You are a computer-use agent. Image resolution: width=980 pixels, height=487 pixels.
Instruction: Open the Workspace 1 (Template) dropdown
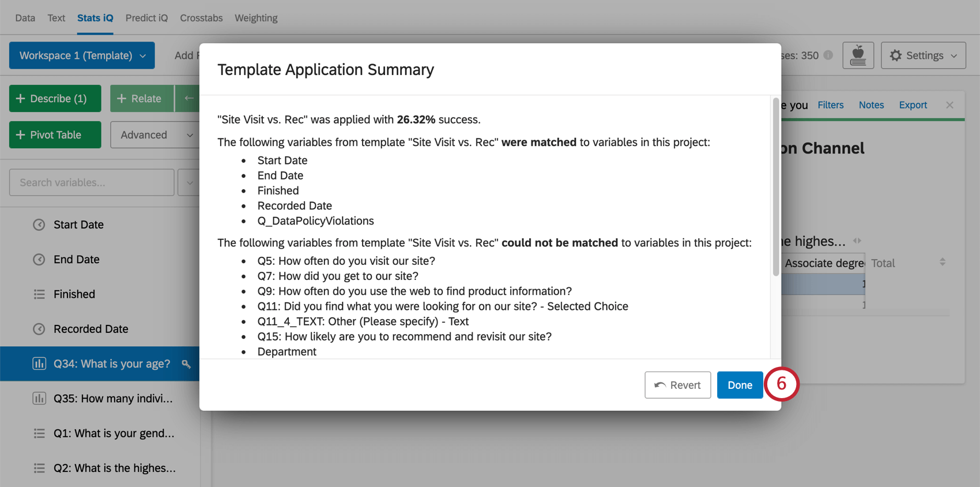click(82, 55)
